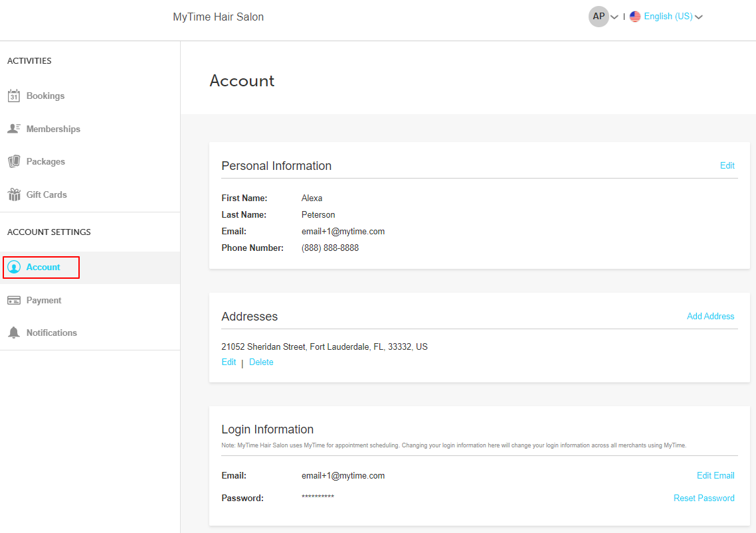Click Edit Email link
Screen dimensions: 756x533
[x=715, y=476]
